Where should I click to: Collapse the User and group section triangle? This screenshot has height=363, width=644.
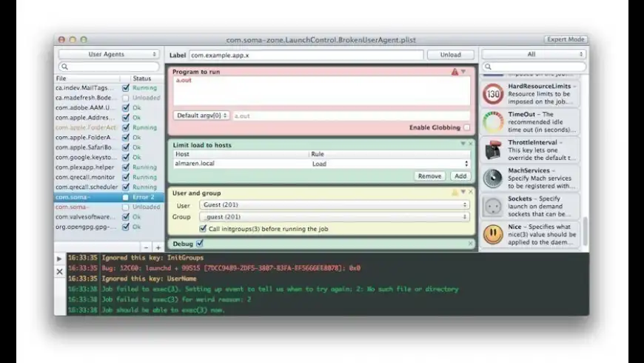coord(463,192)
